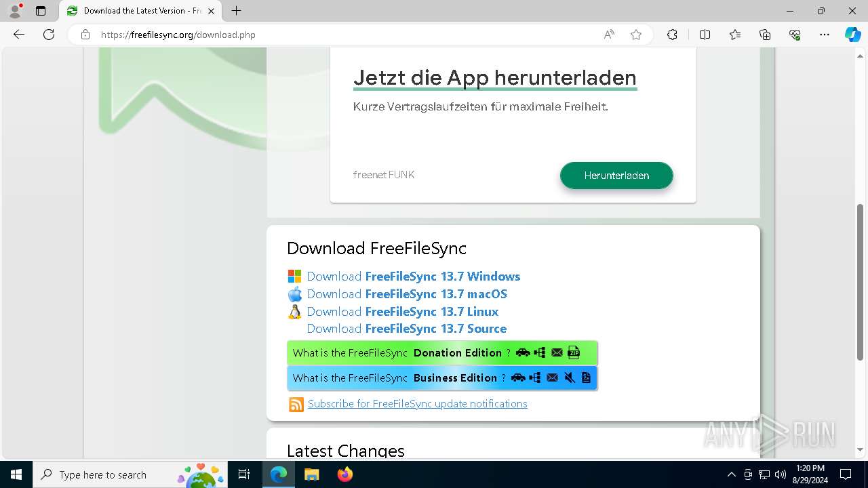This screenshot has height=488, width=868.
Task: Open the Business Edition info banner
Action: pyautogui.click(x=442, y=378)
